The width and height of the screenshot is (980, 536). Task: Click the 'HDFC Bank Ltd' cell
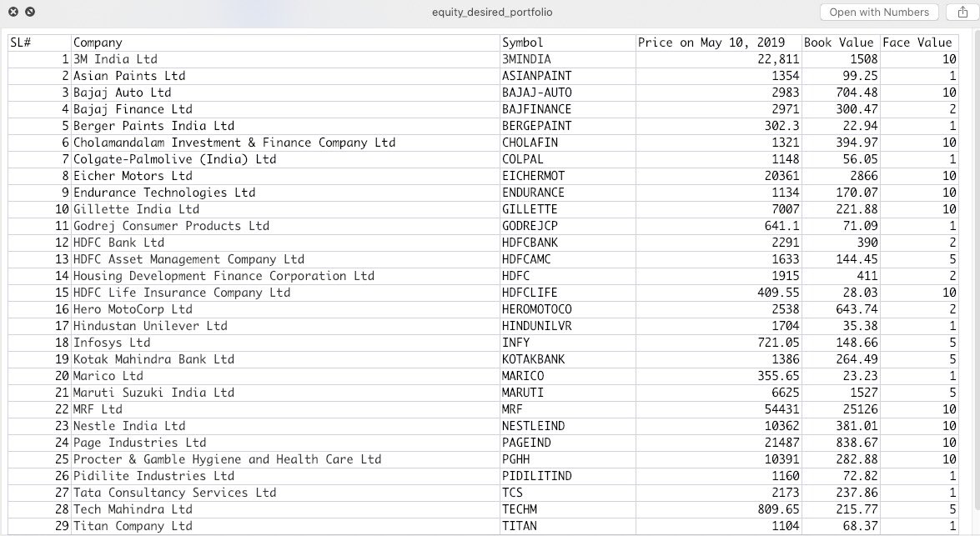coord(285,243)
